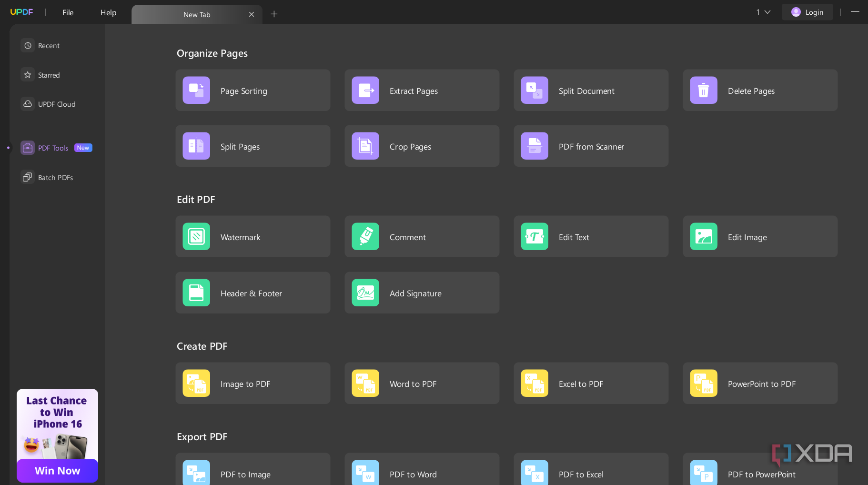Close the New Tab tab
Screen dimensions: 868x485
coord(252,14)
